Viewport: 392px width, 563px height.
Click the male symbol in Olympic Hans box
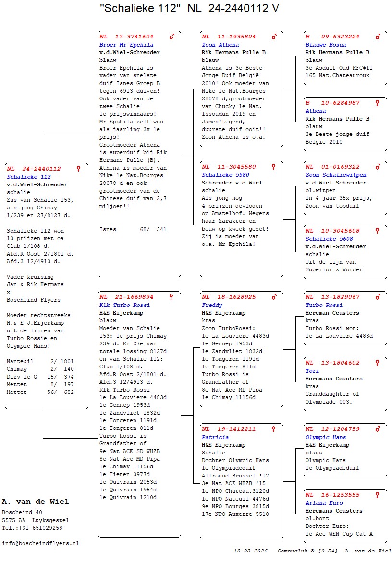click(378, 429)
